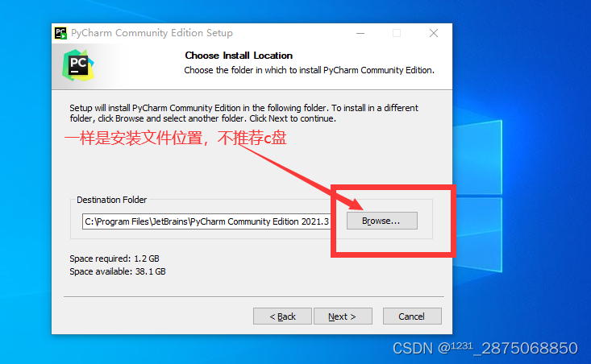
Task: Return to previous page with Back
Action: (282, 316)
